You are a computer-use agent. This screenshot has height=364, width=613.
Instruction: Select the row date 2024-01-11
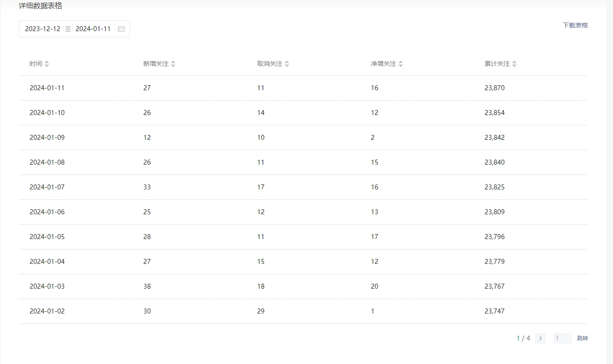click(47, 88)
